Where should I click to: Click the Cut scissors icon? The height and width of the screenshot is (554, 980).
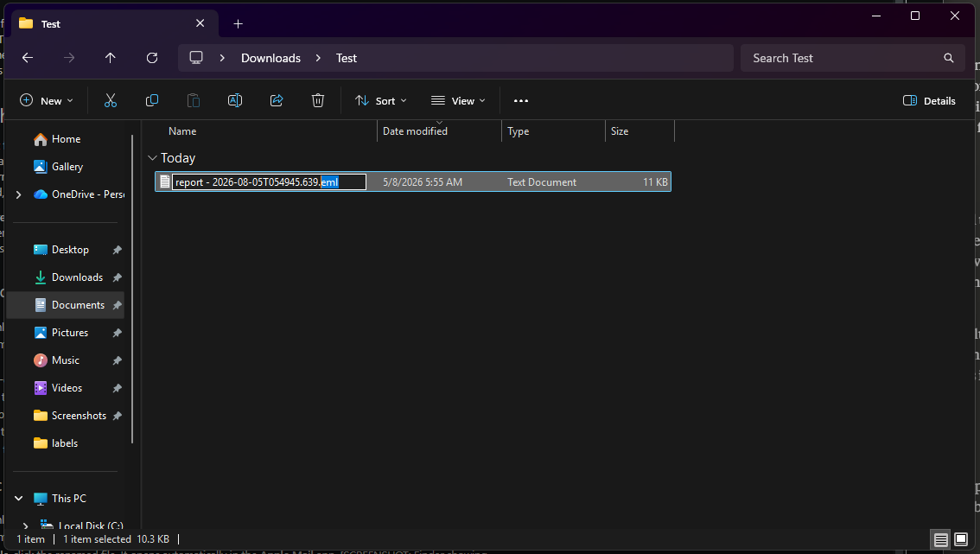tap(111, 100)
